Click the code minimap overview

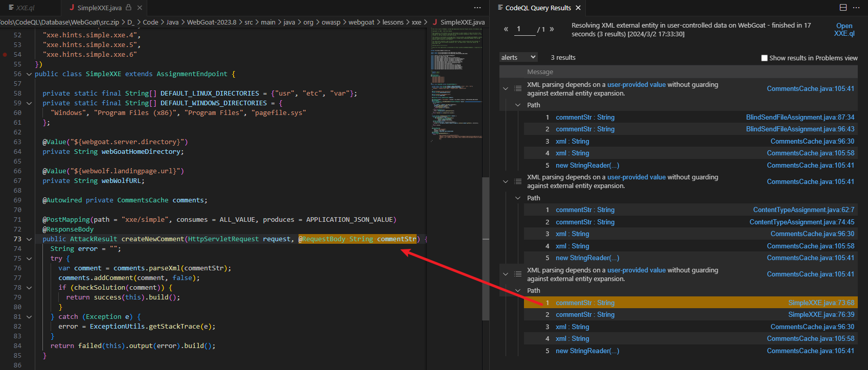(x=456, y=84)
